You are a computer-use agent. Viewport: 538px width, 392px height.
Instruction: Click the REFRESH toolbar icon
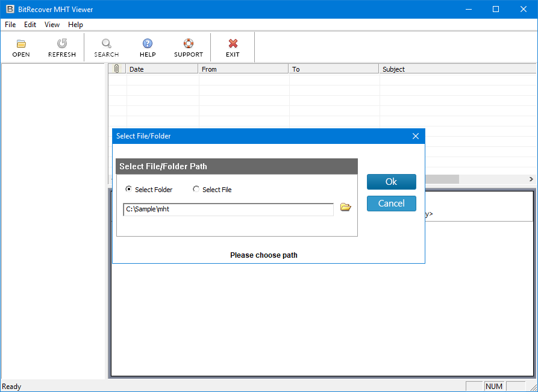pyautogui.click(x=62, y=43)
